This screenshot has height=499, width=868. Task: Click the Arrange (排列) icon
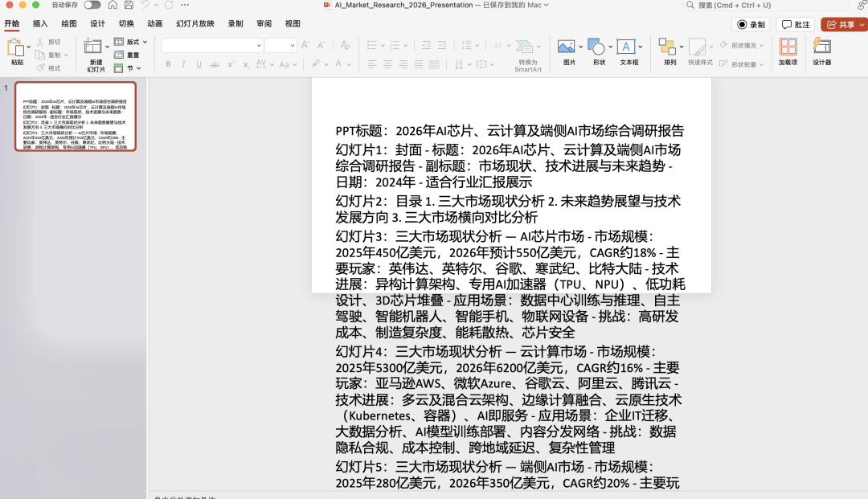[x=668, y=47]
